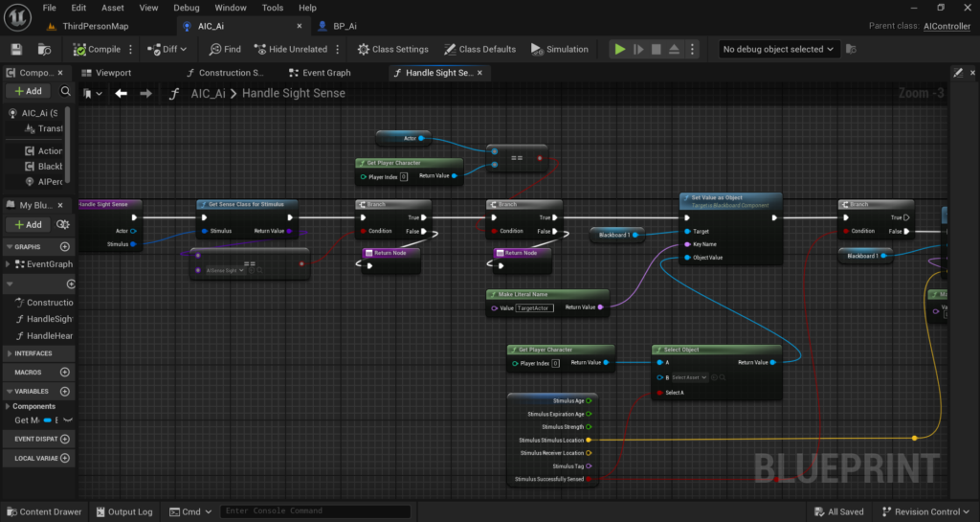
Task: Open the Content Drawer
Action: click(x=43, y=511)
